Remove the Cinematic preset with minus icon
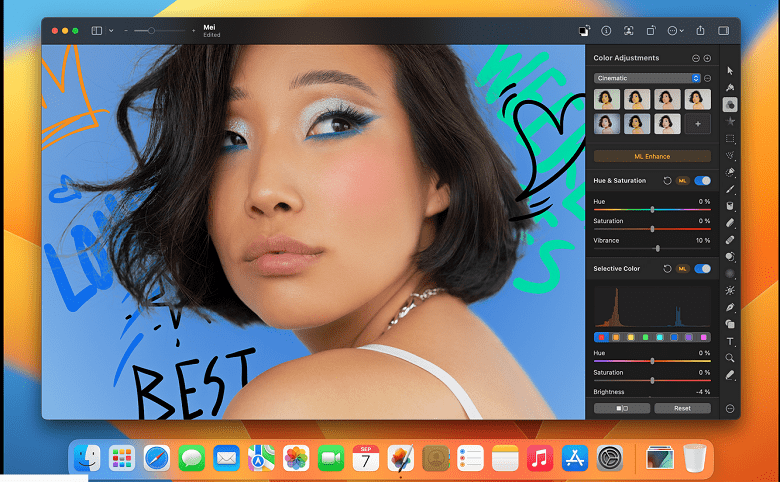 [707, 78]
